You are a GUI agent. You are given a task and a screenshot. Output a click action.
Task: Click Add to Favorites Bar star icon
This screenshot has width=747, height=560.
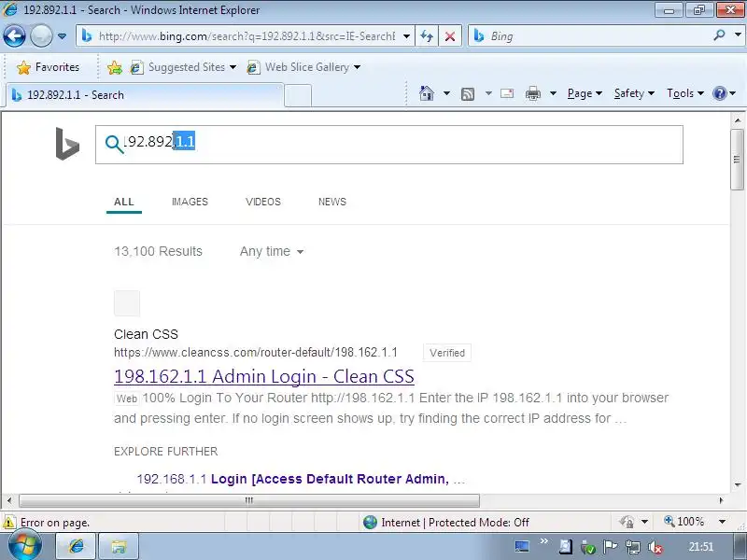[x=114, y=67]
